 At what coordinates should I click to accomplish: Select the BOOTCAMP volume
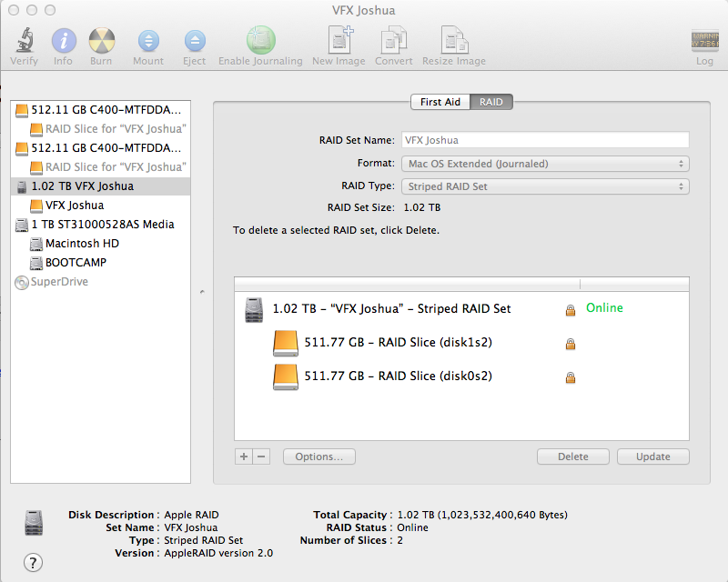coord(100,262)
